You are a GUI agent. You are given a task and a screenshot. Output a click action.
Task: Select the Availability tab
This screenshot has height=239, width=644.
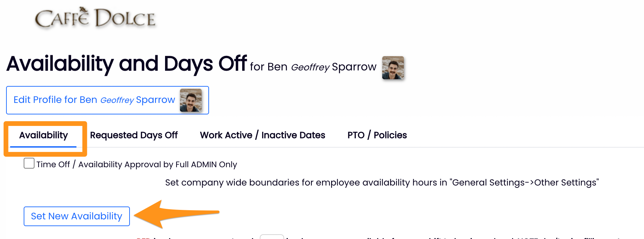pos(44,135)
